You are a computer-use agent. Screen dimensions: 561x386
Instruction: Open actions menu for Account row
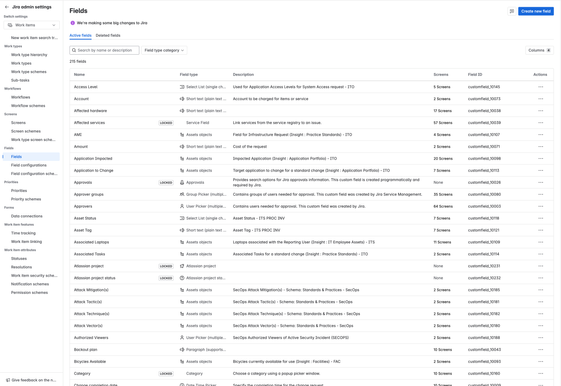540,99
